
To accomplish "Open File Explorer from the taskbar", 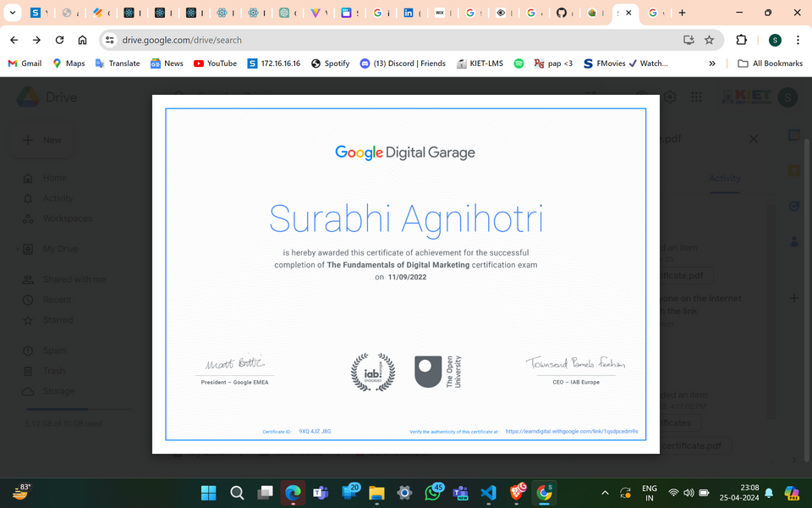I will pos(376,493).
